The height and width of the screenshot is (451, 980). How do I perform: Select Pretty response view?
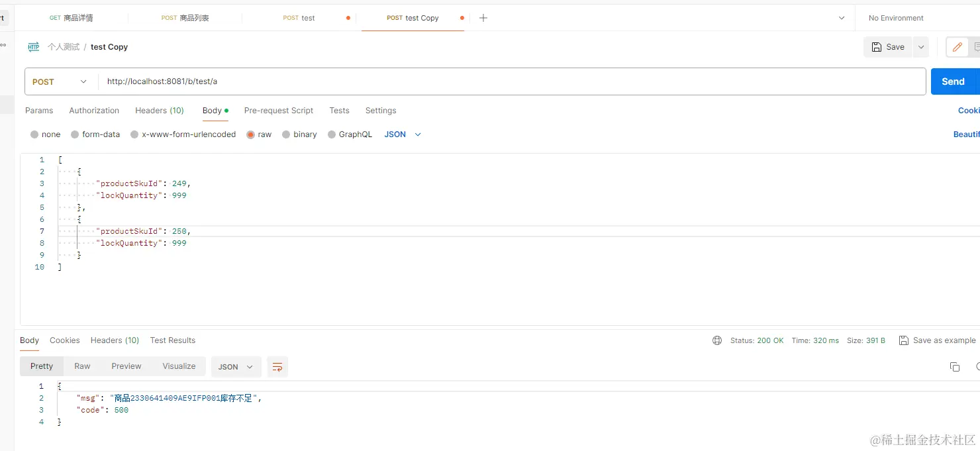(x=42, y=366)
